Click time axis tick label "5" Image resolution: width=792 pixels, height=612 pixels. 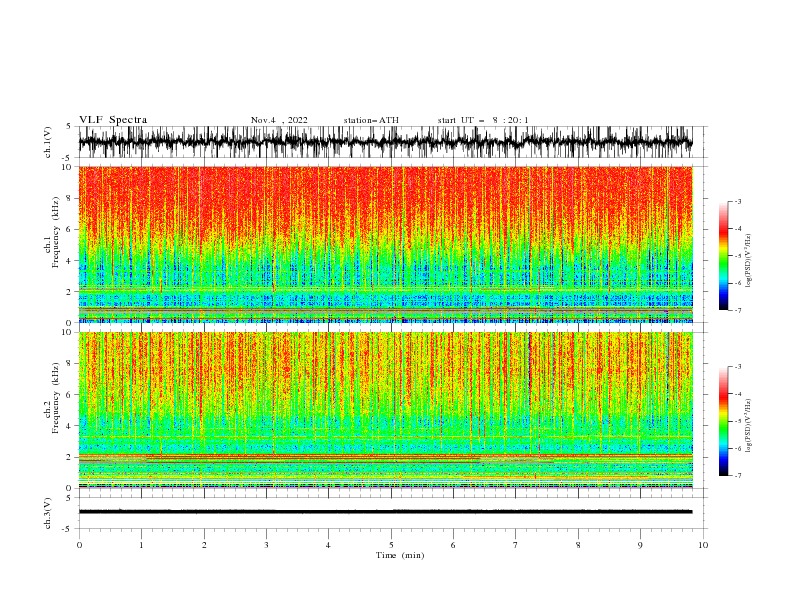tap(391, 545)
